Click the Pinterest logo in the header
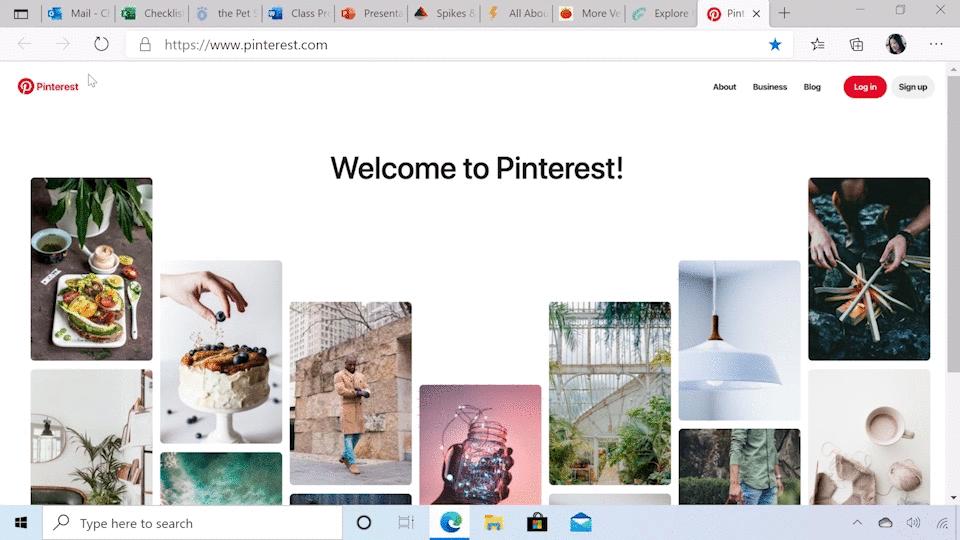The height and width of the screenshot is (540, 960). click(x=48, y=86)
